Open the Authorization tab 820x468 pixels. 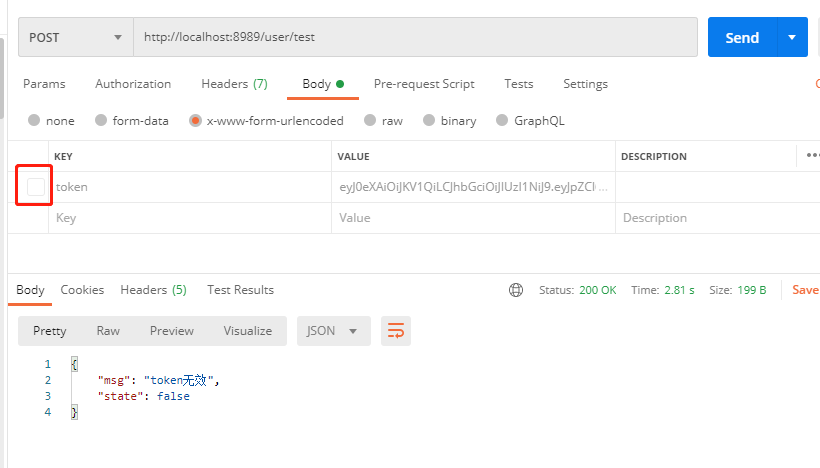133,84
